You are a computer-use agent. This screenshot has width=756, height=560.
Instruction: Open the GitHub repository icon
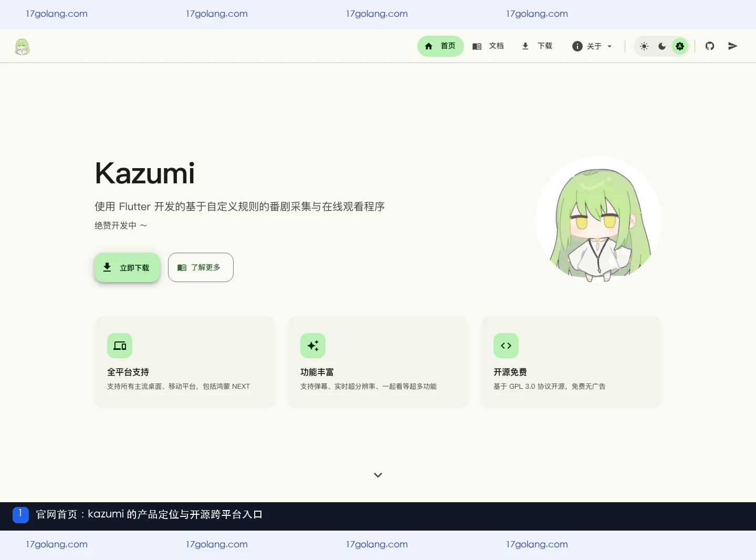710,46
